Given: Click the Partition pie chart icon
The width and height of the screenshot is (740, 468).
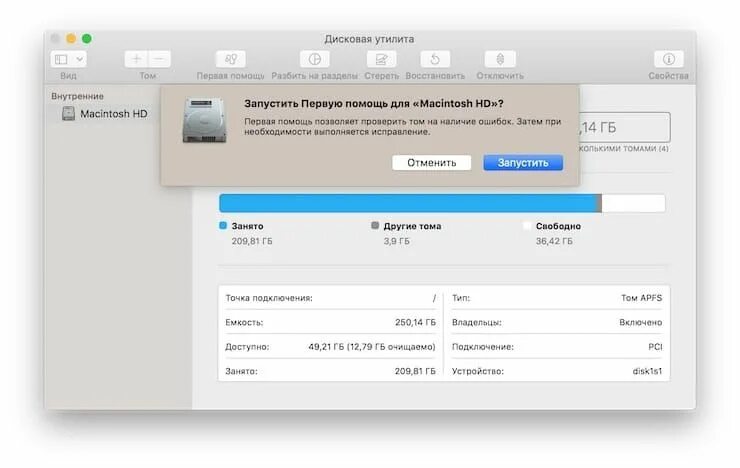Looking at the screenshot, I should point(315,59).
